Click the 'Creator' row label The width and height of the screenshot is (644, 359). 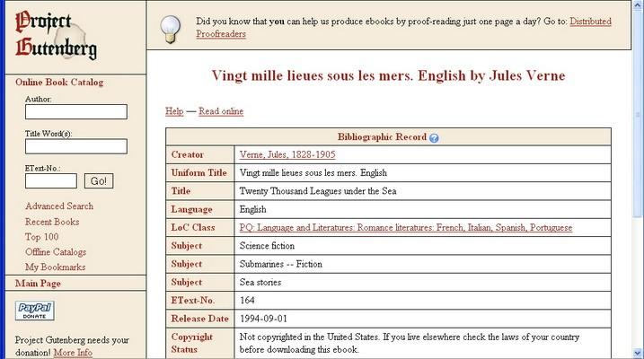188,154
